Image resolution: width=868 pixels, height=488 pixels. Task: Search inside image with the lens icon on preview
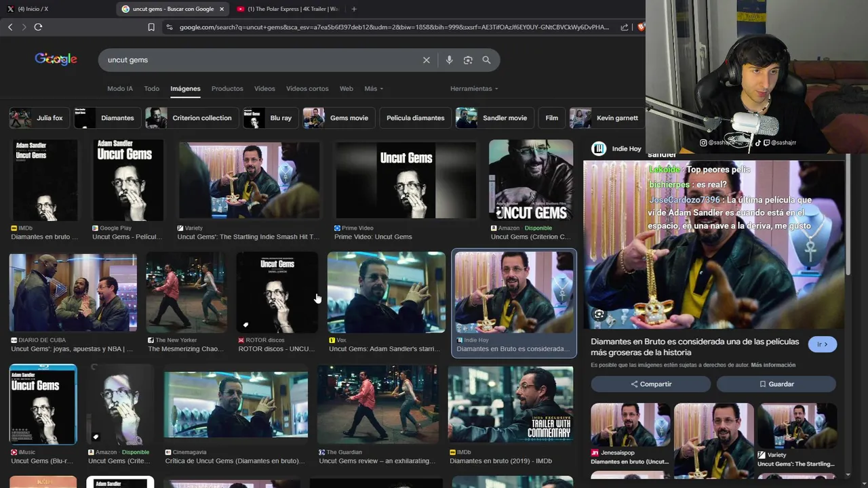[599, 314]
